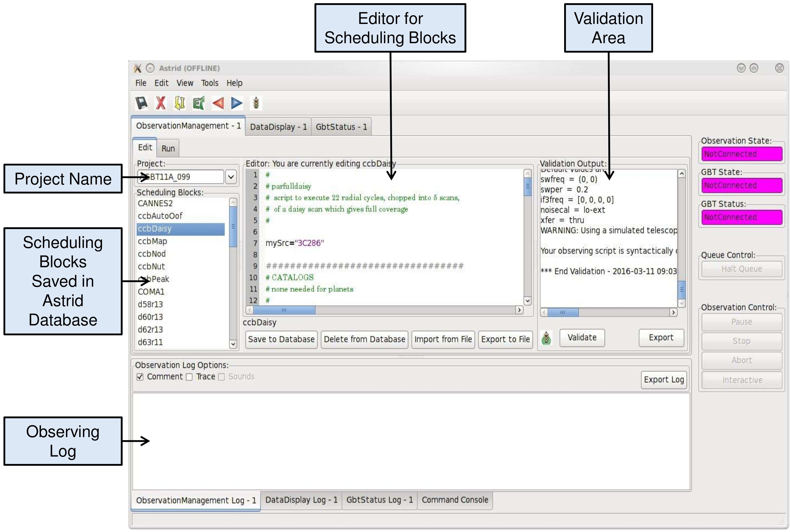Open the GbtStatus Log - 1 tab
This screenshot has width=790, height=532.
point(380,500)
